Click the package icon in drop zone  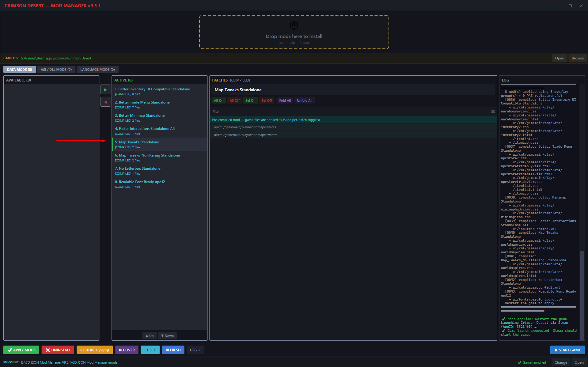[x=294, y=25]
